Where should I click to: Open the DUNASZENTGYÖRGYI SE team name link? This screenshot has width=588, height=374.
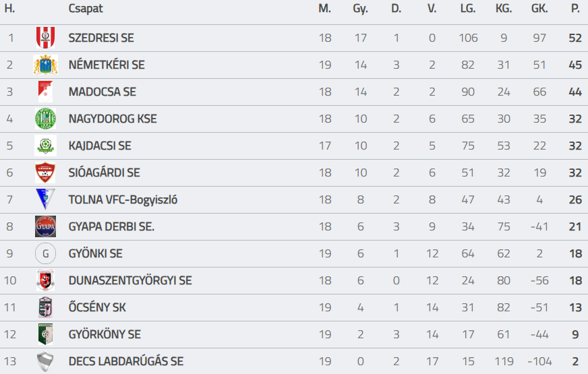coord(130,280)
